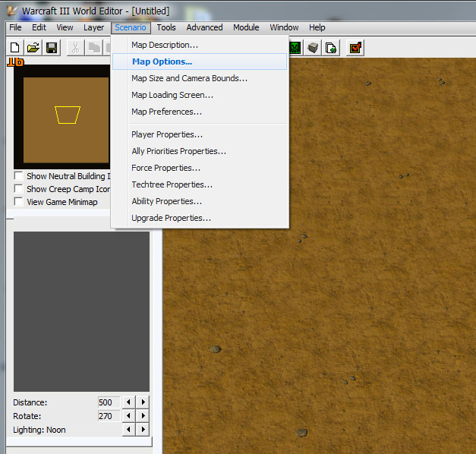This screenshot has height=454, width=476.
Task: Decrease Distance with left arrow
Action: point(128,402)
